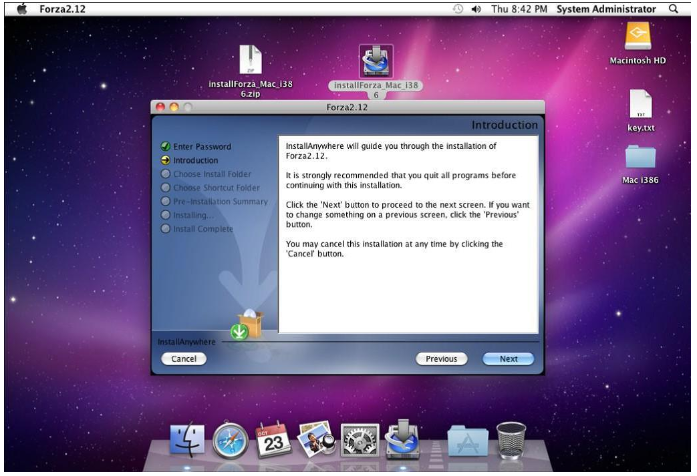Viewport: 697px width, 476px height.
Task: Click the Pre-Installation Summary step bullet
Action: (x=165, y=201)
